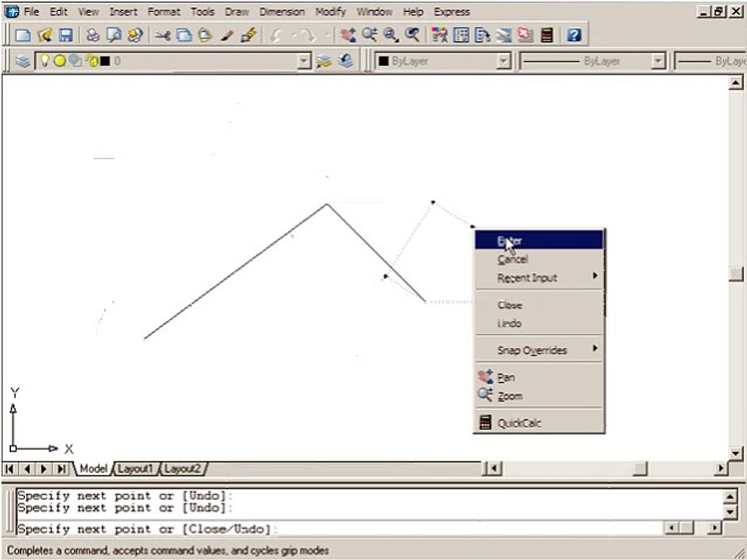Open the View menu
Image resolution: width=747 pixels, height=560 pixels.
(x=88, y=12)
